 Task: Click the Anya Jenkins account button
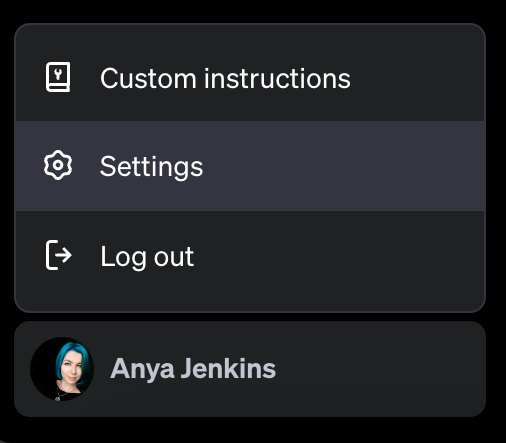[x=250, y=369]
